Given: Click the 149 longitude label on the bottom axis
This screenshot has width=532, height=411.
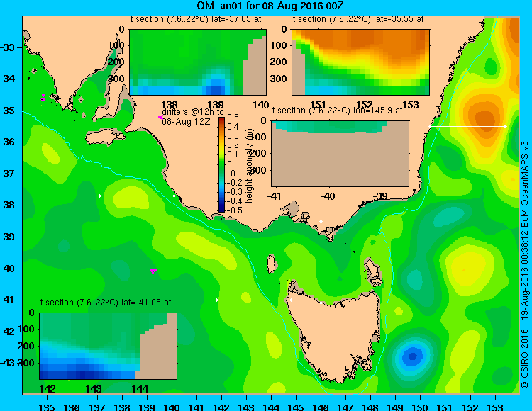Looking at the screenshot, I should point(396,407).
